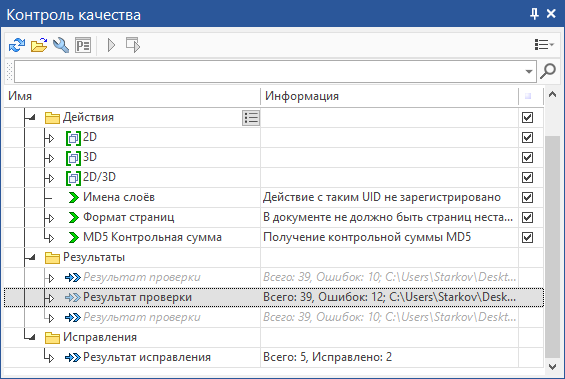The image size is (565, 379).
Task: Collapse the Исправления folder
Action: pos(32,337)
